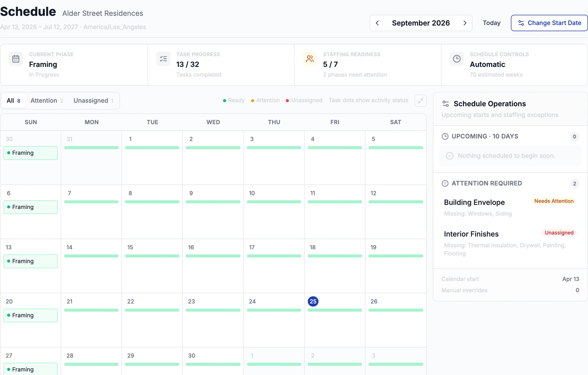588x375 pixels.
Task: Click the Calendar start Apr 13 value
Action: coord(571,279)
